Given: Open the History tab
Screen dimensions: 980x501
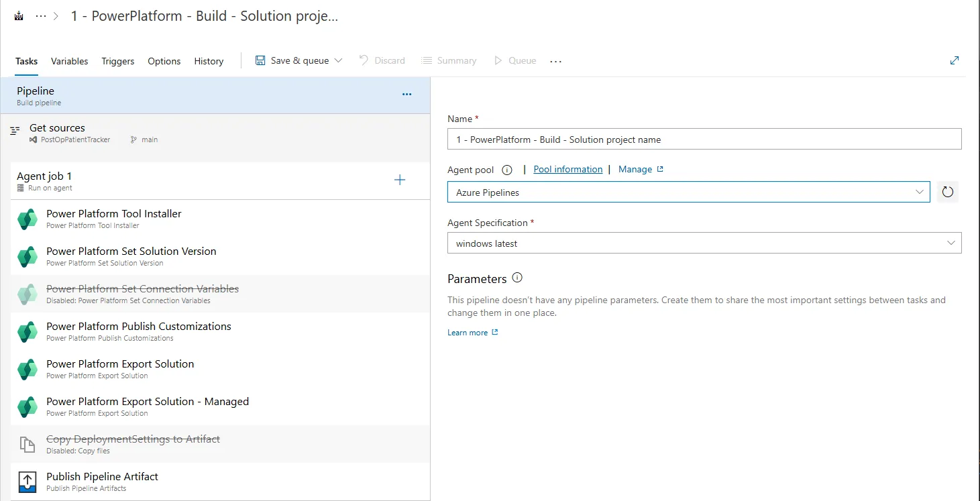Looking at the screenshot, I should click(209, 61).
